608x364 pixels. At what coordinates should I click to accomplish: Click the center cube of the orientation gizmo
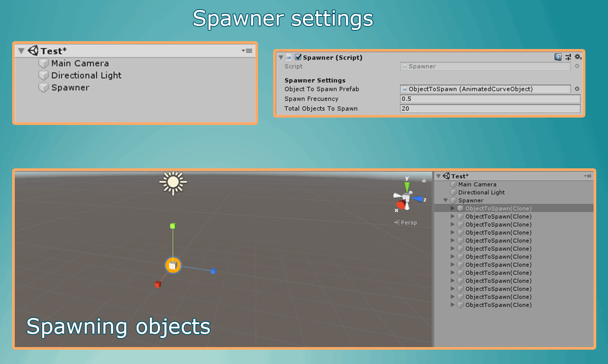pyautogui.click(x=406, y=198)
